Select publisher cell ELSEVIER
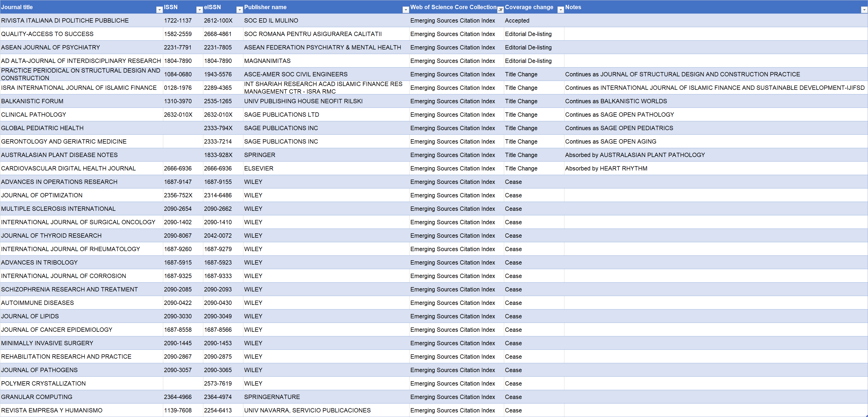The width and height of the screenshot is (868, 417). 326,168
